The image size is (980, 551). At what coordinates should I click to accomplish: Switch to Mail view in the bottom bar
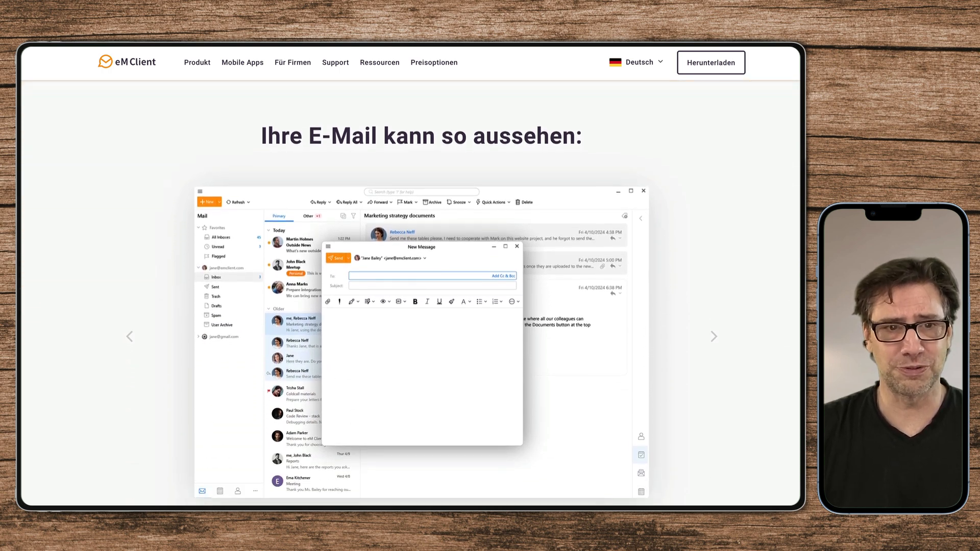click(x=202, y=491)
